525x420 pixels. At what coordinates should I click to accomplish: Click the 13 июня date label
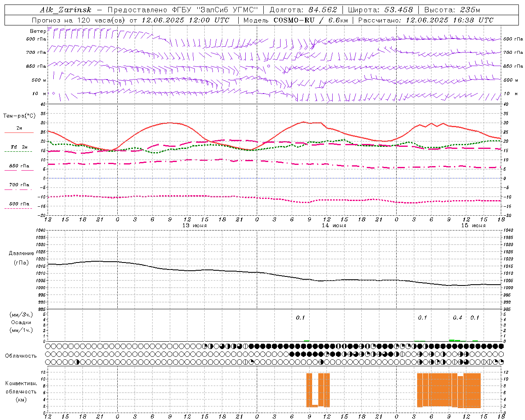(x=194, y=226)
